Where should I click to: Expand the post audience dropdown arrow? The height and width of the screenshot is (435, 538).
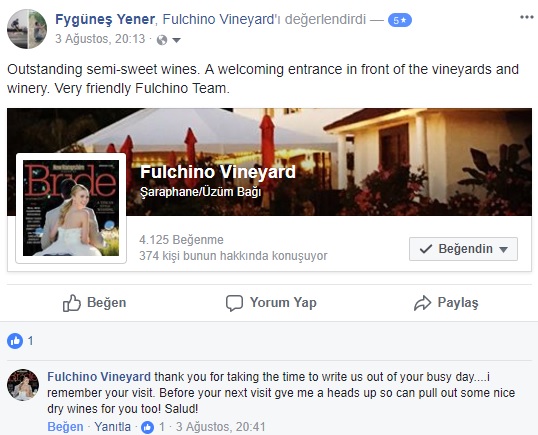(x=176, y=40)
